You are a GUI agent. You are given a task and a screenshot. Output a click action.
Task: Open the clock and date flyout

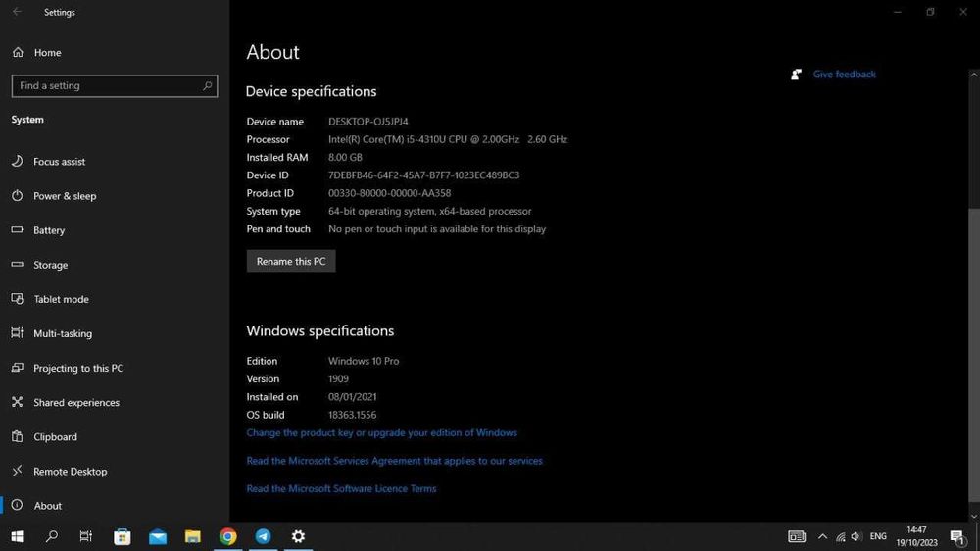point(917,536)
